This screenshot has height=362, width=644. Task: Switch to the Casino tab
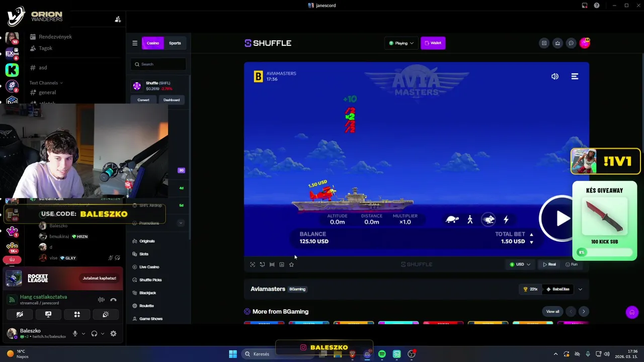pos(153,43)
